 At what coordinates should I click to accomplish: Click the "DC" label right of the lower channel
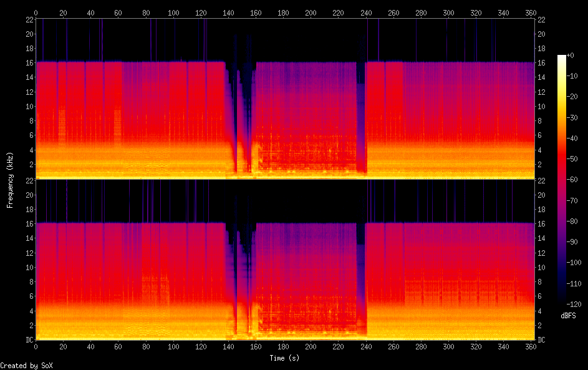(541, 339)
